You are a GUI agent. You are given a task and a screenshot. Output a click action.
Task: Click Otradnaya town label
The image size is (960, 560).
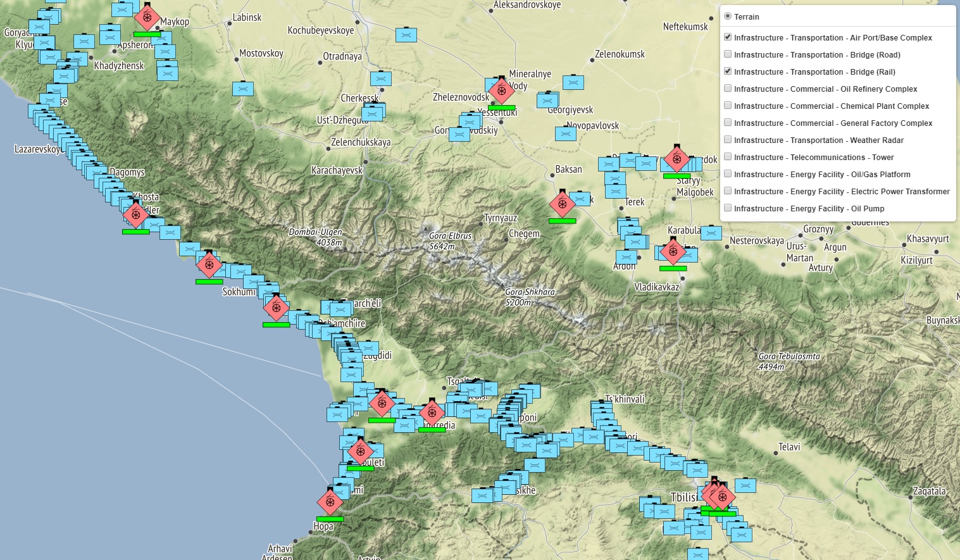pos(342,56)
